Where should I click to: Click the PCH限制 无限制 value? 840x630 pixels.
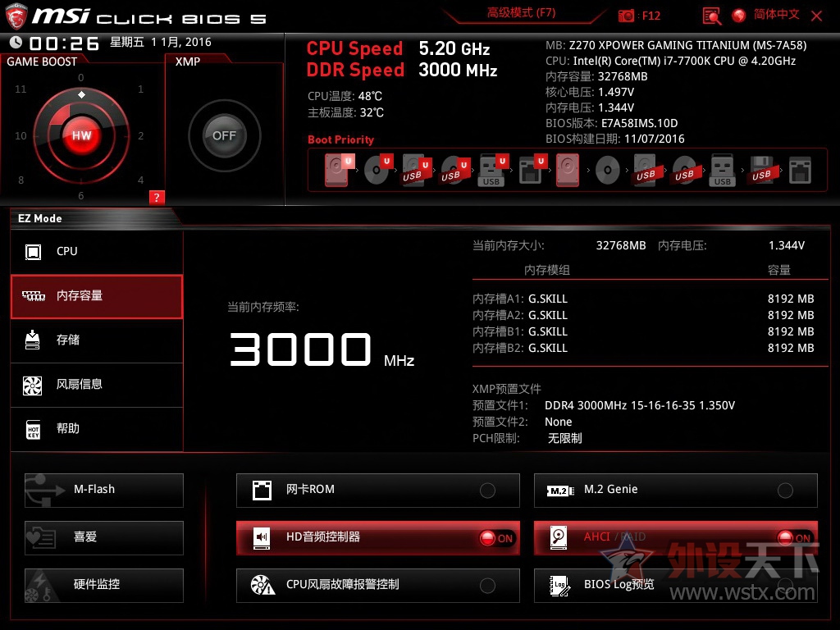pos(564,439)
